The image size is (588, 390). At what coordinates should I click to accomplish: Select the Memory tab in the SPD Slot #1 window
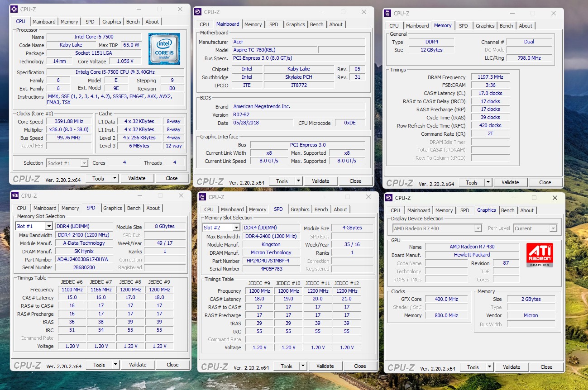(70, 208)
